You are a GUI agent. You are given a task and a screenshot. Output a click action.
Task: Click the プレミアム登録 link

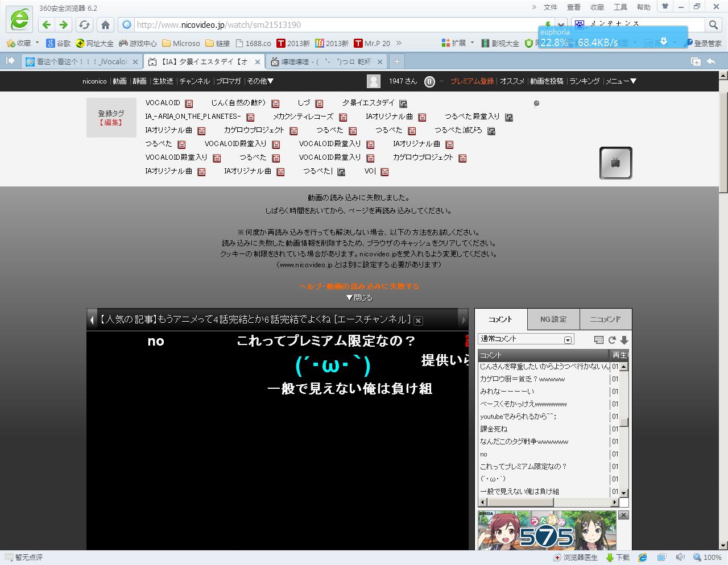472,81
